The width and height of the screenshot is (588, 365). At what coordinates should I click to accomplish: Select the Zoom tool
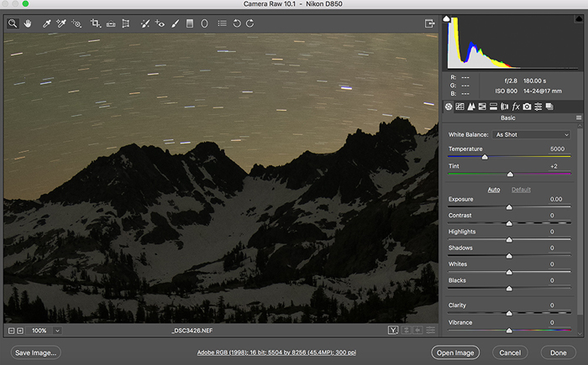[13, 23]
